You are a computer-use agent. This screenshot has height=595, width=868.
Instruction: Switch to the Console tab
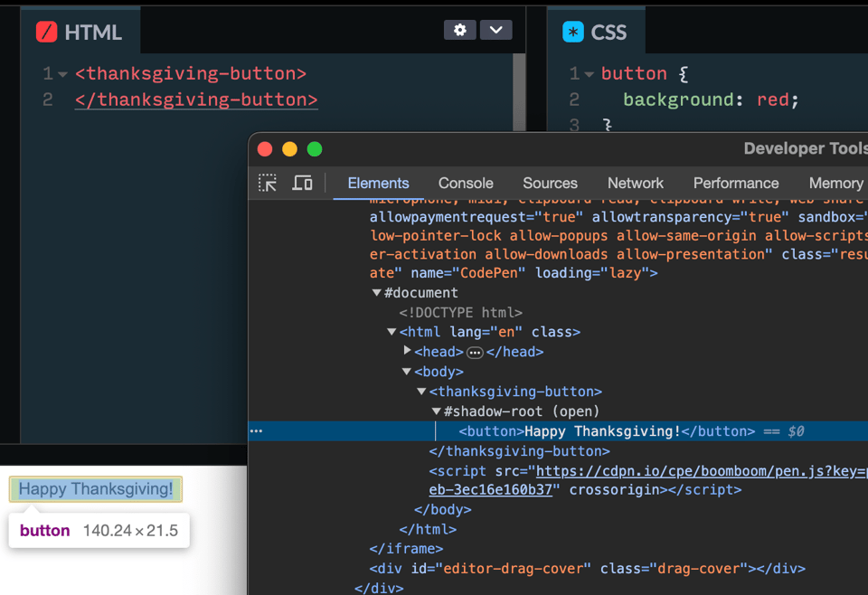coord(466,183)
